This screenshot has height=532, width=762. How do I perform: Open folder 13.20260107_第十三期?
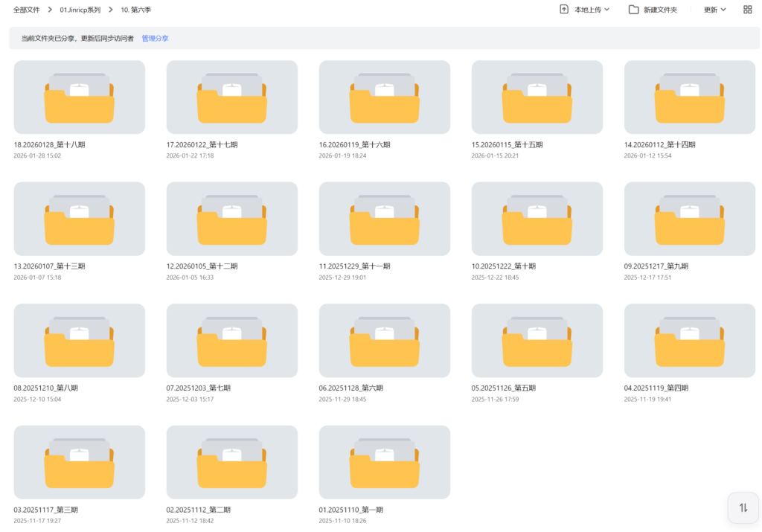coord(79,218)
